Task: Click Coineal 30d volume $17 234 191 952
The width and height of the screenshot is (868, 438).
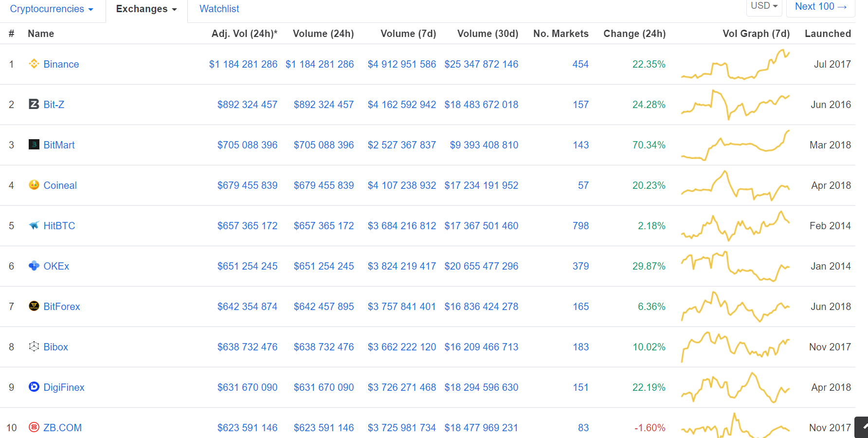Action: [481, 185]
